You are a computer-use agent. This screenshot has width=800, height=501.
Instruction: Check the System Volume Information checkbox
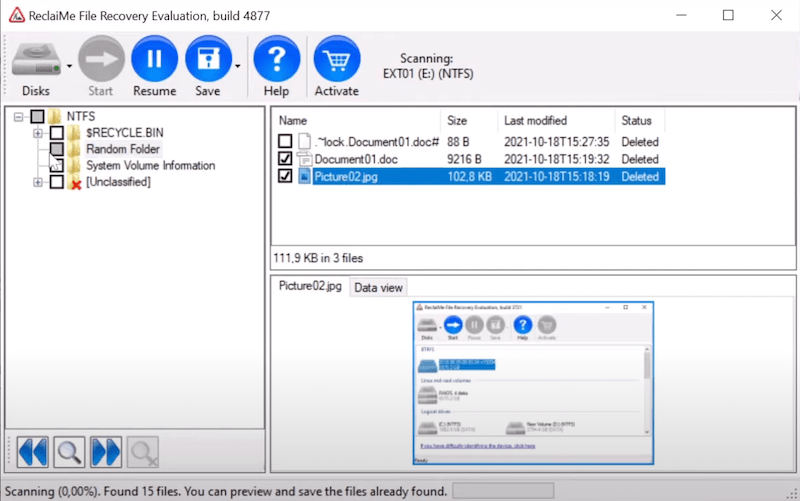coord(57,165)
